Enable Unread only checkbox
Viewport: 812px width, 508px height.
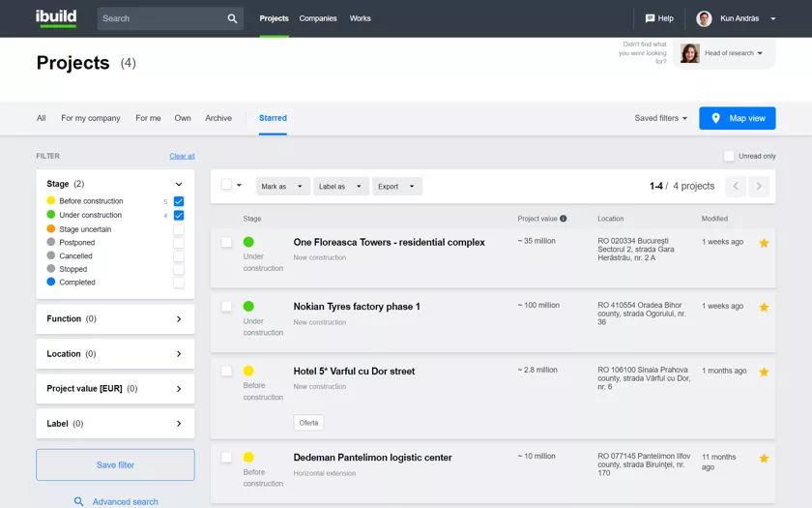pyautogui.click(x=729, y=156)
